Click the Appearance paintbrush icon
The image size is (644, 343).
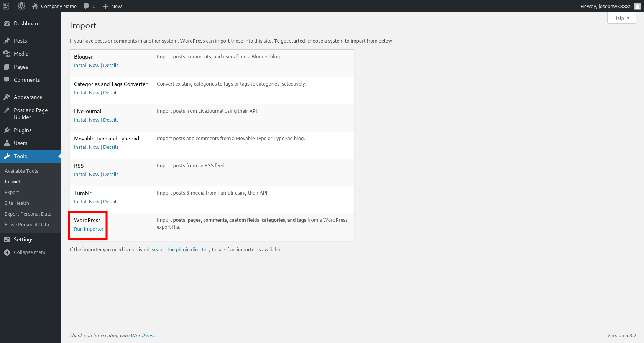7,97
